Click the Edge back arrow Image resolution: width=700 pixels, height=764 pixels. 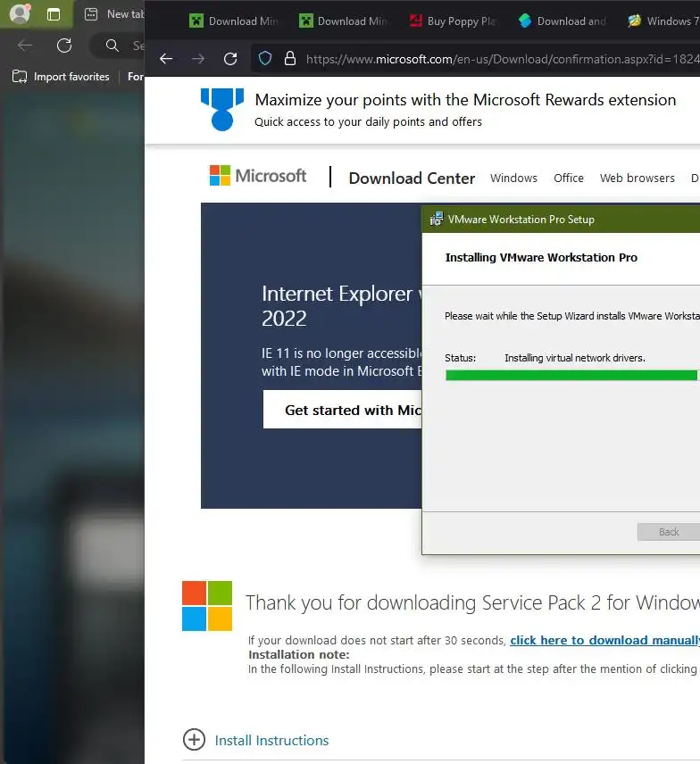pyautogui.click(x=25, y=46)
